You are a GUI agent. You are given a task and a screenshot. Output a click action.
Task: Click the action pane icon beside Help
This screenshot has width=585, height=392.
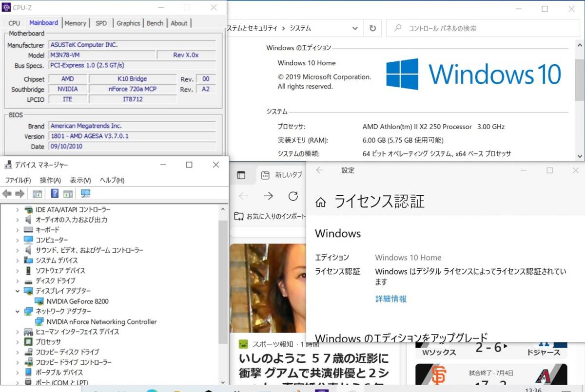68,194
